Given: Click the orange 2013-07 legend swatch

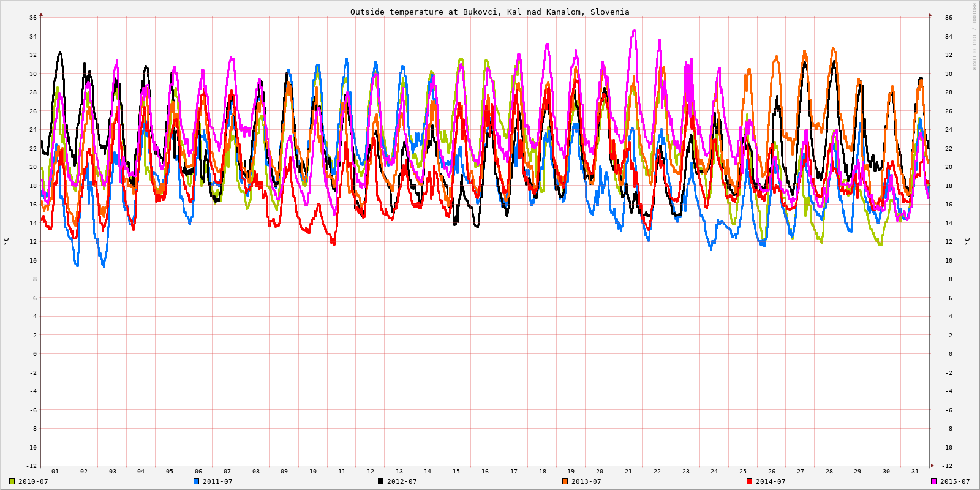Looking at the screenshot, I should [x=565, y=481].
